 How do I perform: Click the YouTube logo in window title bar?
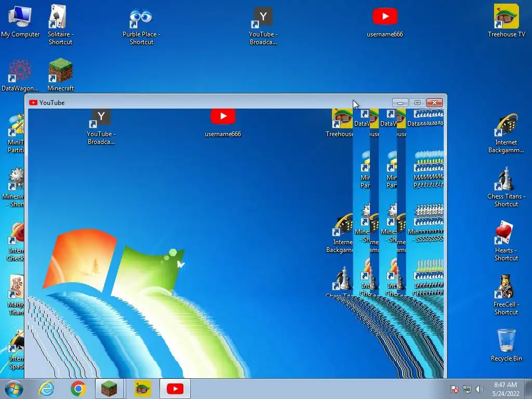click(x=33, y=102)
